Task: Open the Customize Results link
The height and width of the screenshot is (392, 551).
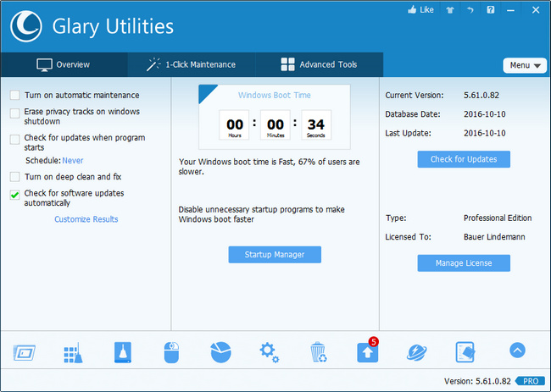Action: point(86,219)
